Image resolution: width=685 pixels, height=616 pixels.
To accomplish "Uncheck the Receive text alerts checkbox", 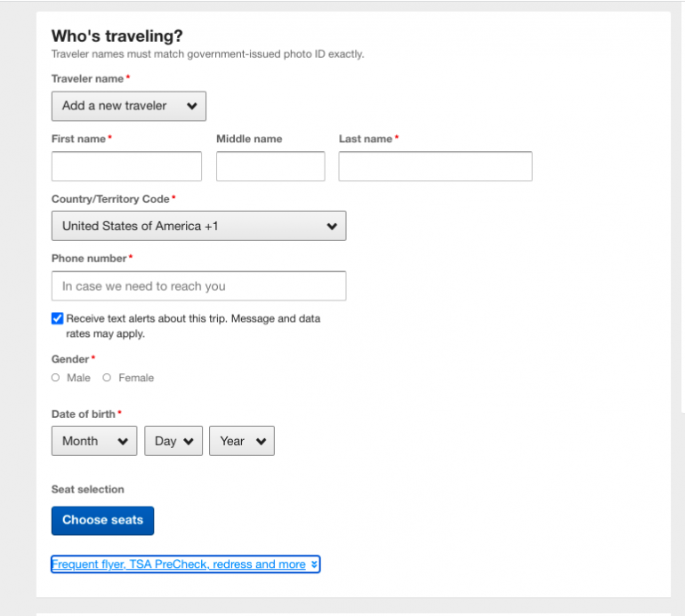I will coord(58,318).
